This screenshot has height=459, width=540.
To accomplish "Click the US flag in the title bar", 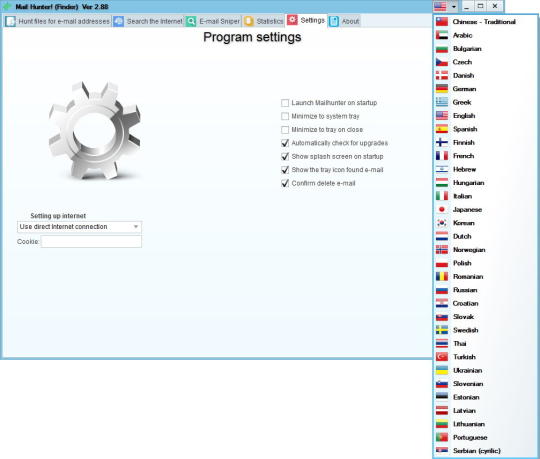I will click(440, 7).
